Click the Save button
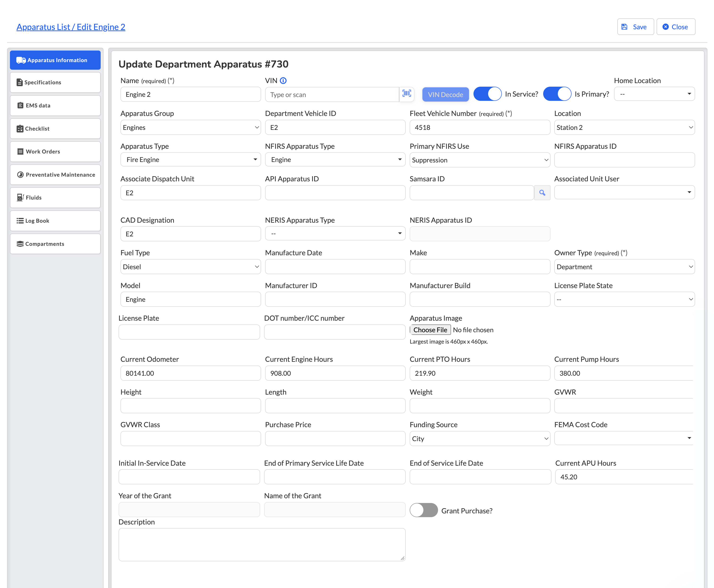Screen dimensions: 714x588 [x=635, y=27]
